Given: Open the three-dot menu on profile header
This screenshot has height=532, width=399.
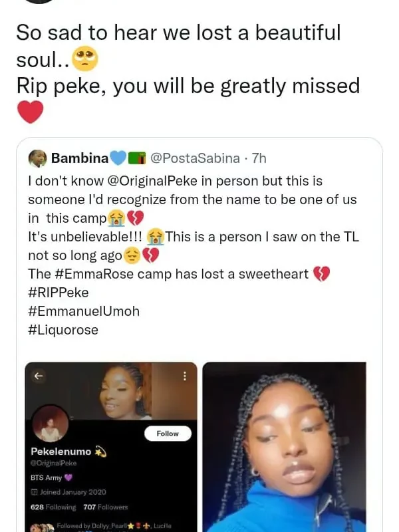Looking at the screenshot, I should click(x=184, y=376).
